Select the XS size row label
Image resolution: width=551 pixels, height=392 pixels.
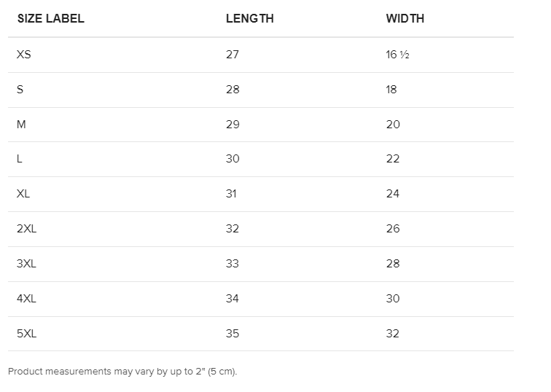coord(24,55)
